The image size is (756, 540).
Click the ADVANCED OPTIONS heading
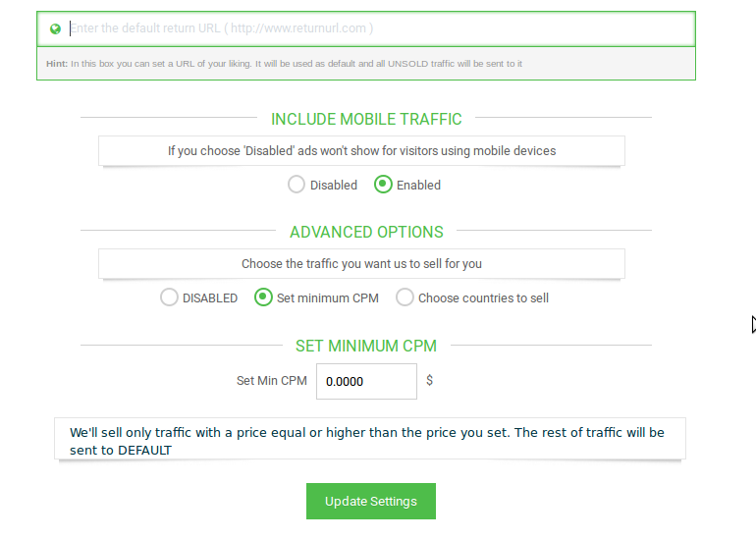click(366, 232)
